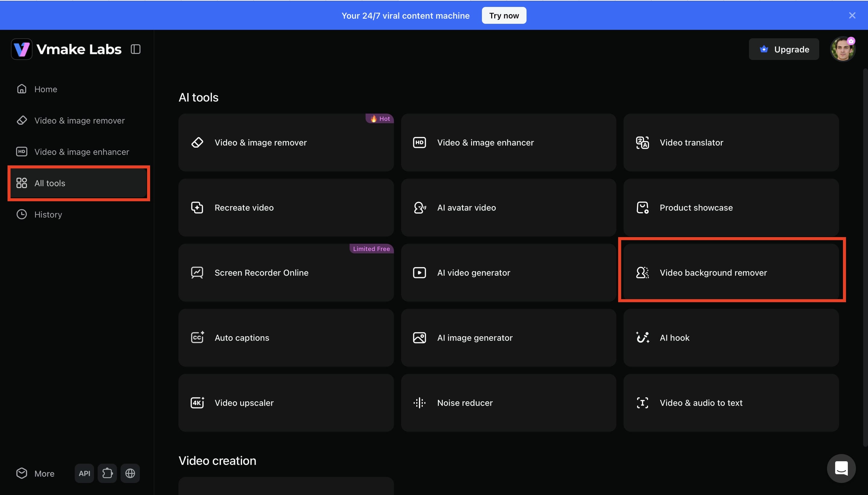Click the History clock icon
The width and height of the screenshot is (868, 495).
21,214
